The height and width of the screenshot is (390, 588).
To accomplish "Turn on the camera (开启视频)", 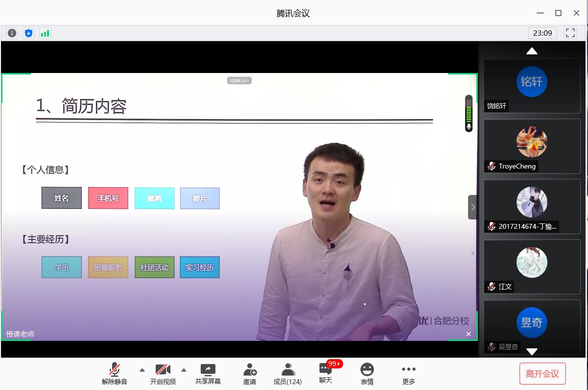I will (x=163, y=374).
